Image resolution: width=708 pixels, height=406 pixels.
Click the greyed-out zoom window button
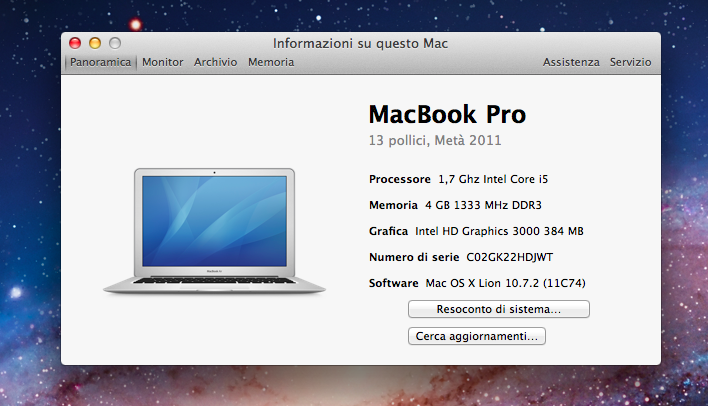click(115, 43)
